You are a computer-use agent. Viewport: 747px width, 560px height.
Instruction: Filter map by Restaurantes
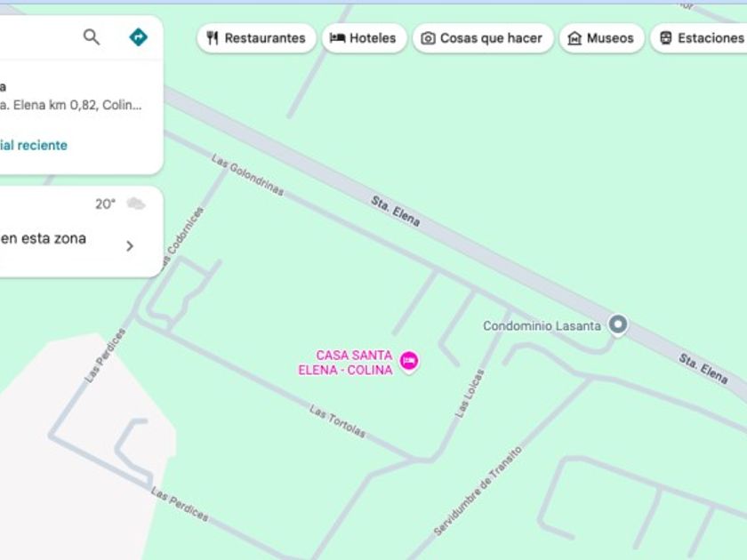(x=257, y=38)
